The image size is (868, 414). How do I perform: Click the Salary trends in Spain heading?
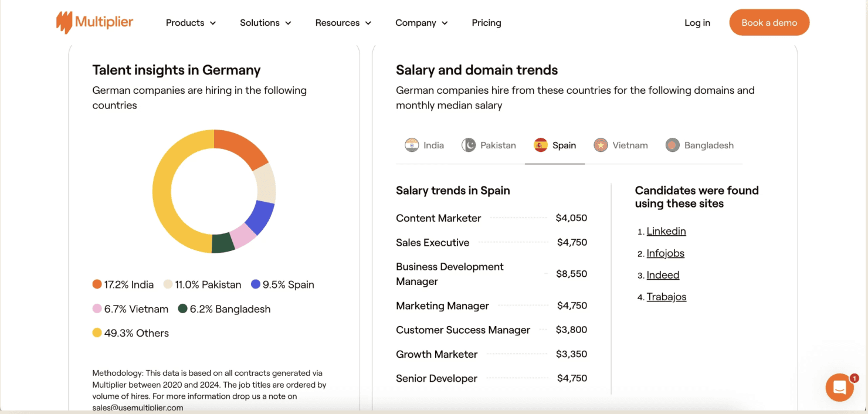click(x=453, y=191)
